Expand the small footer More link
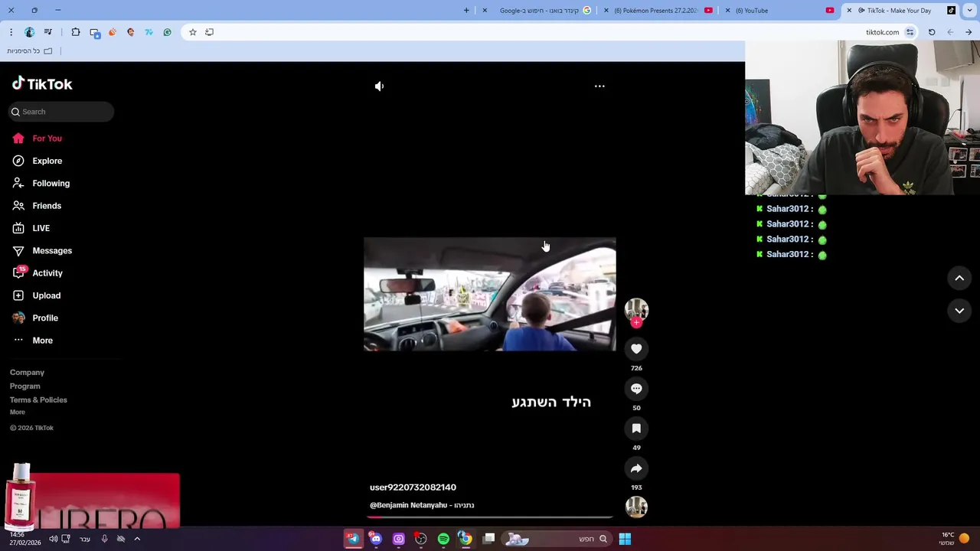Viewport: 980px width, 551px height. (17, 412)
